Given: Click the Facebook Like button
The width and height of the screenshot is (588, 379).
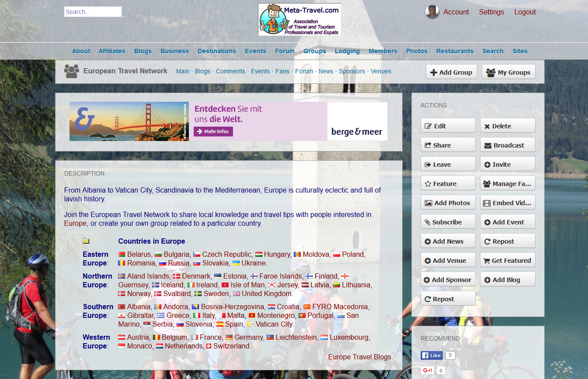Looking at the screenshot, I should pos(431,355).
